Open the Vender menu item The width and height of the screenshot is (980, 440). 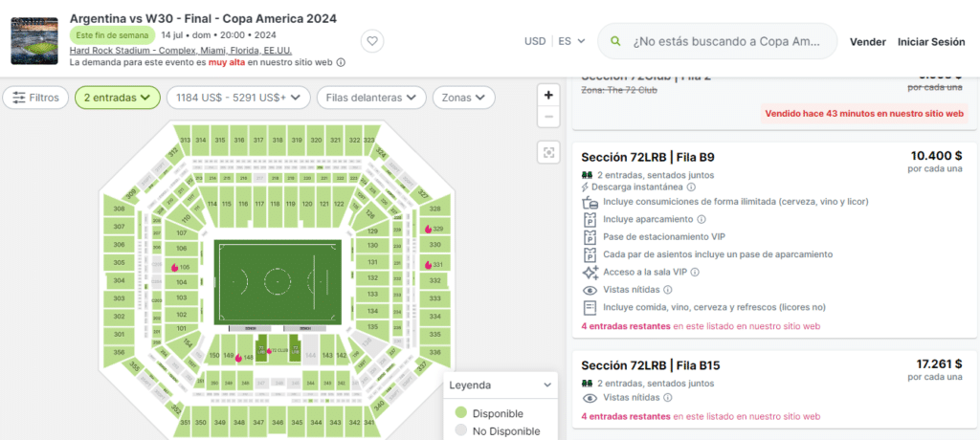pyautogui.click(x=867, y=42)
